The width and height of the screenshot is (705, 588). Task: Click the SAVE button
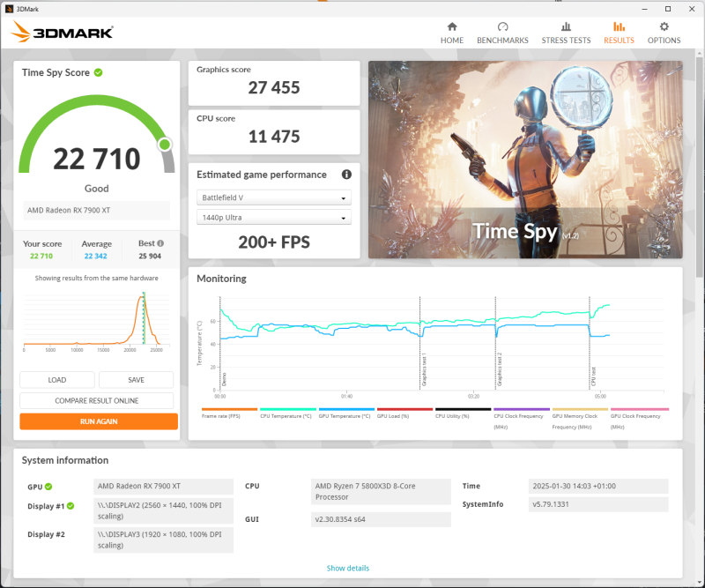click(x=136, y=380)
